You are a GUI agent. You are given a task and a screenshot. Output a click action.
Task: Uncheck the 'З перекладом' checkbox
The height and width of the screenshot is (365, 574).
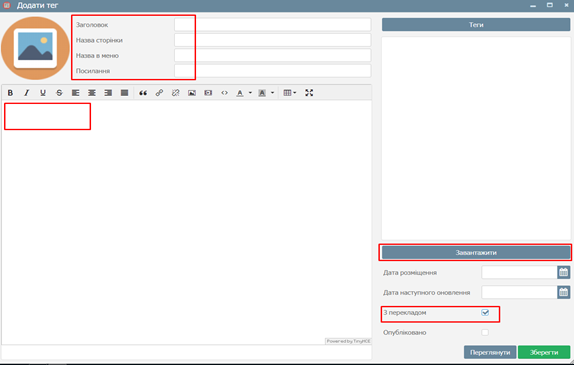tap(485, 313)
